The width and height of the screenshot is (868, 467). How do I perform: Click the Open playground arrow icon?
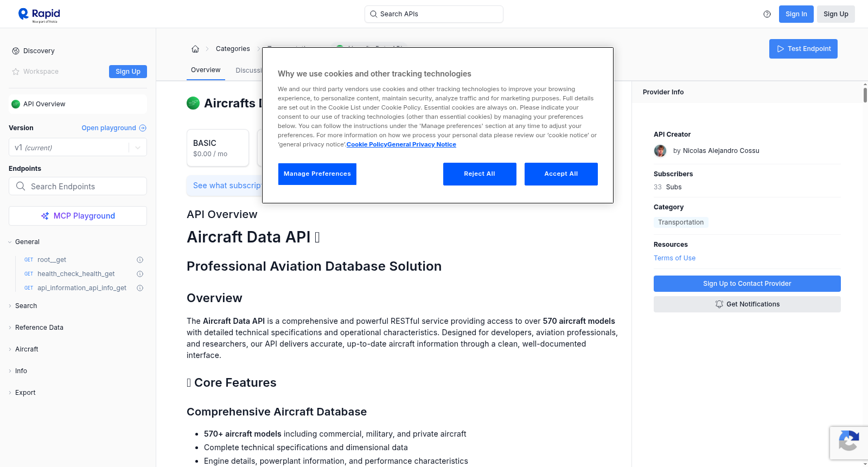coord(143,128)
